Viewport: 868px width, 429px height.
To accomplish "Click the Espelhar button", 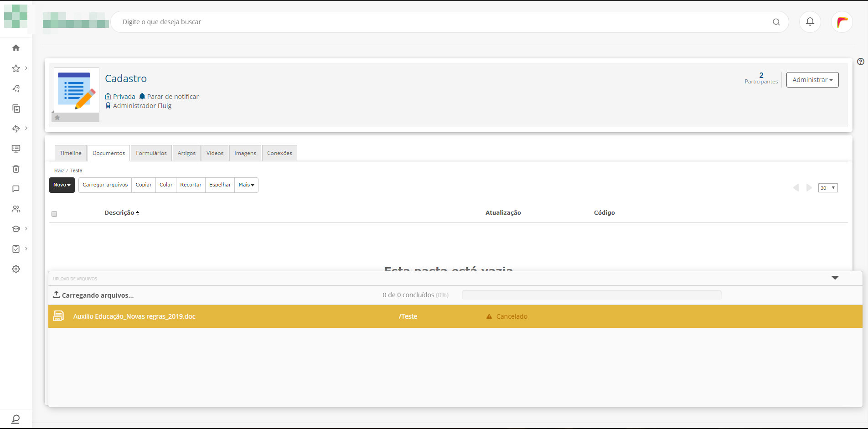I will (x=220, y=185).
